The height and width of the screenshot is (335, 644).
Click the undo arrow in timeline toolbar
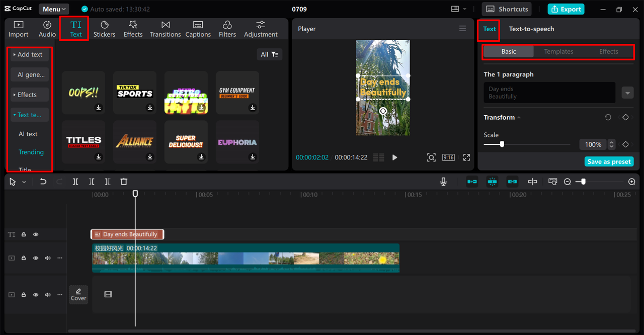pos(43,182)
